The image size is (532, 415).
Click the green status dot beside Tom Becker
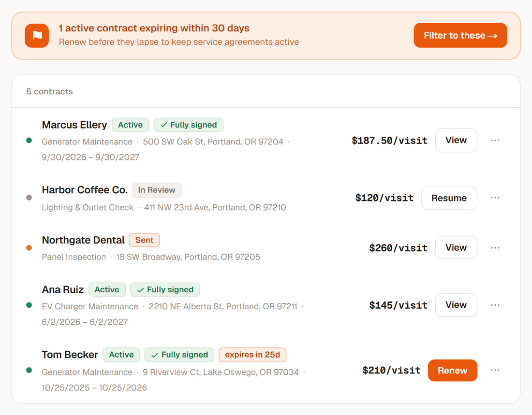pos(29,370)
